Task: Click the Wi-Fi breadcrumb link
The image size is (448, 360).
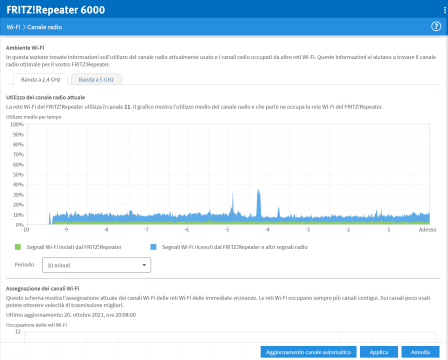Action: (13, 27)
